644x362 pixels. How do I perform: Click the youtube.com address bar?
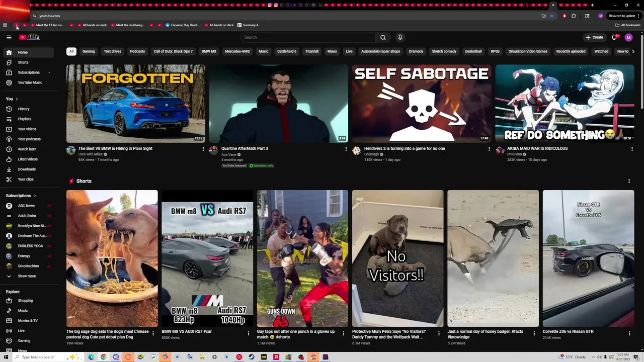(287, 16)
